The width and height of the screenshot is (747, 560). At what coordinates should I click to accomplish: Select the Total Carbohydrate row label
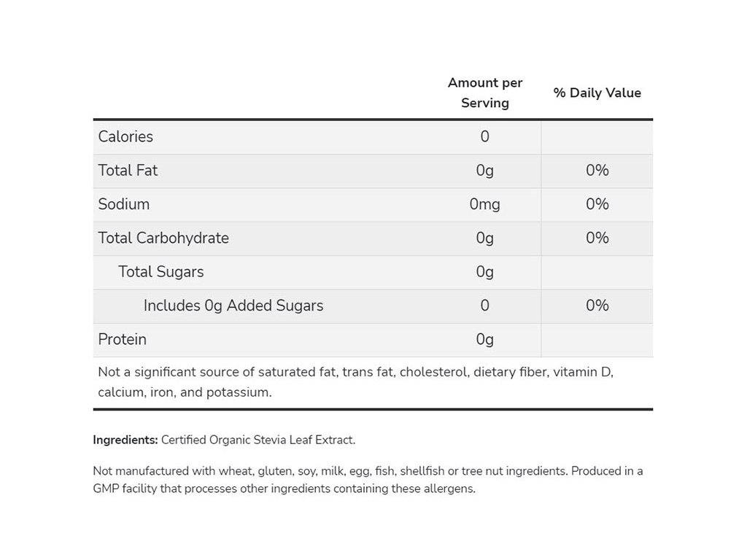[163, 238]
